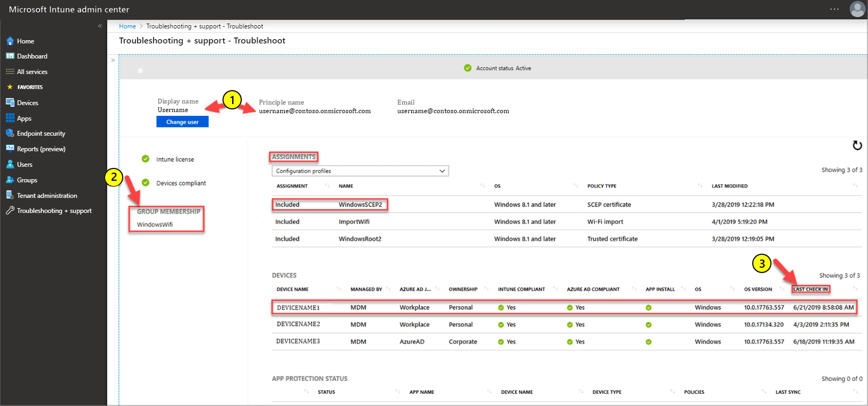Open the WindowsWifi group membership
868x406 pixels.
point(155,225)
